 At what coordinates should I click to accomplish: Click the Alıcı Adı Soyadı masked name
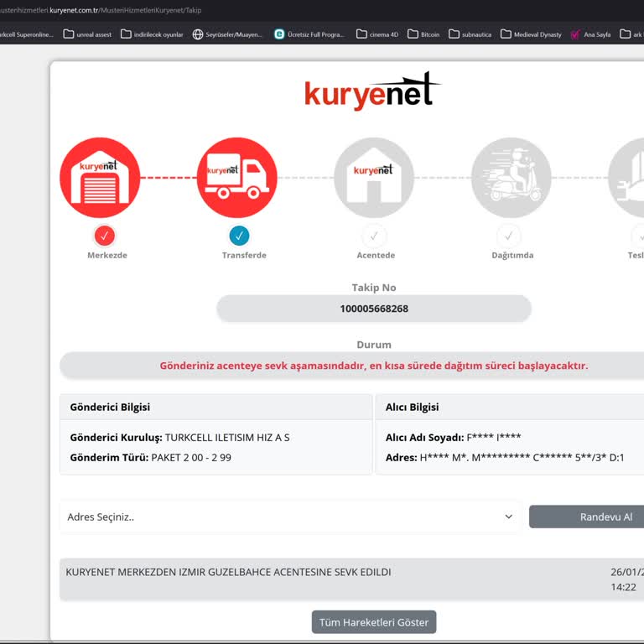(x=494, y=438)
